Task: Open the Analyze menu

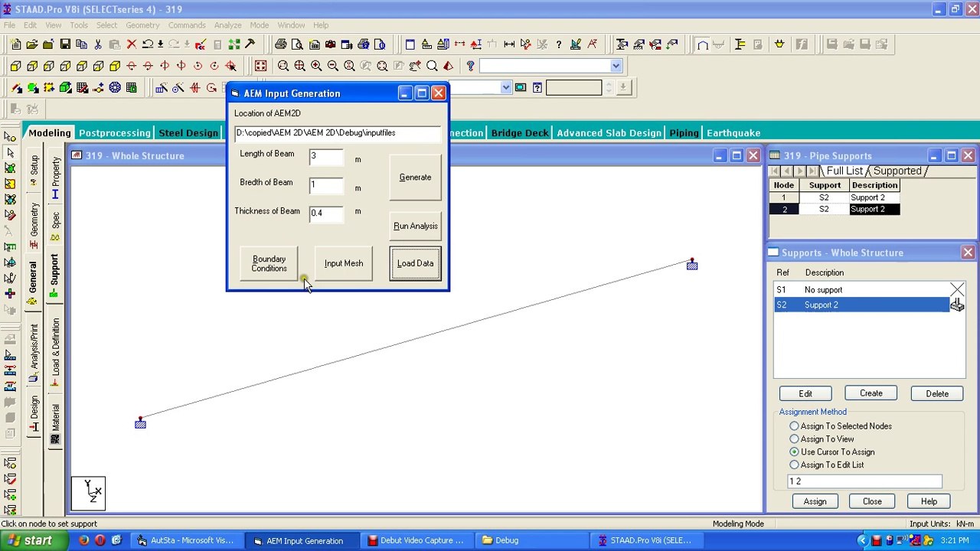Action: (x=227, y=25)
